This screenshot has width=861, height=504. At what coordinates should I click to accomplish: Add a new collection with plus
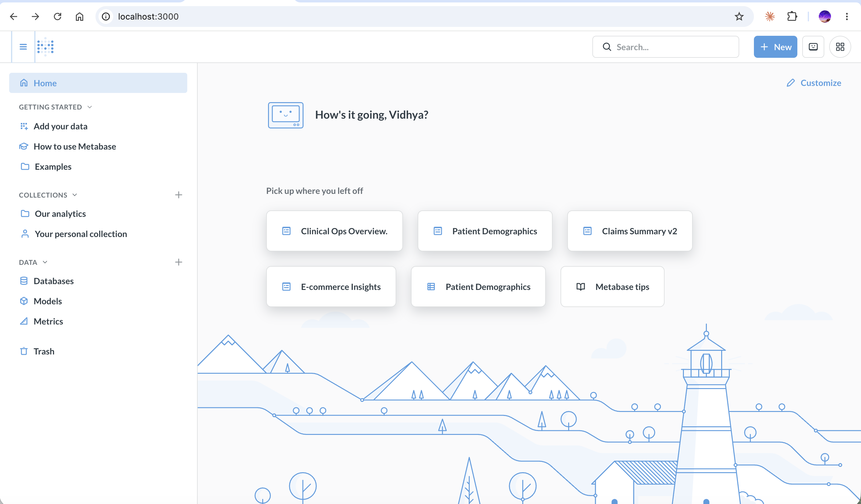click(x=178, y=195)
